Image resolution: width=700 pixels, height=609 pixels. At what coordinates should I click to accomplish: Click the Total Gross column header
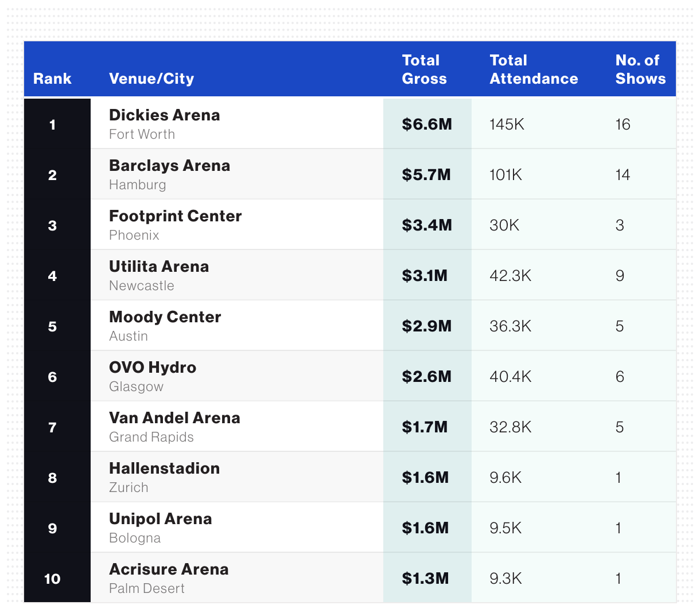[424, 69]
